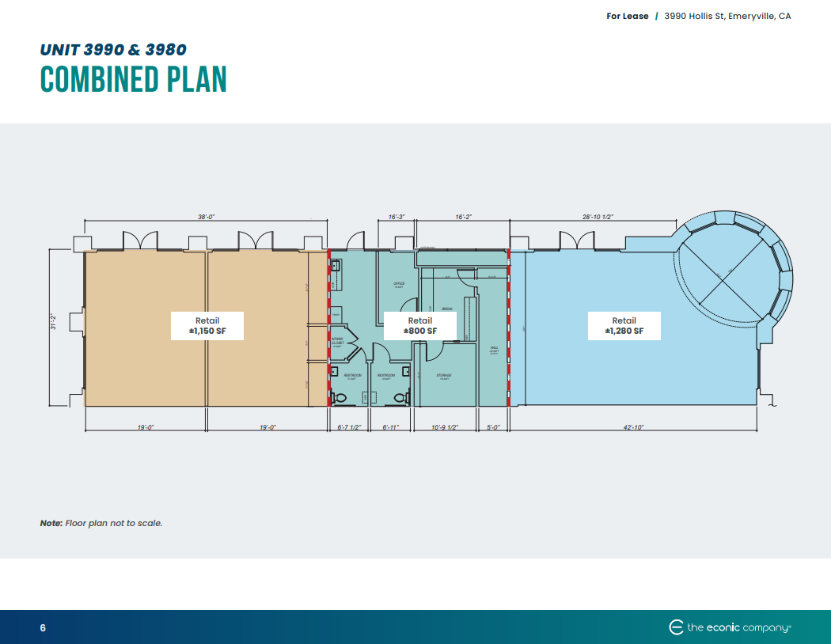Expand the Storage room label
The image size is (831, 644).
coord(444,375)
